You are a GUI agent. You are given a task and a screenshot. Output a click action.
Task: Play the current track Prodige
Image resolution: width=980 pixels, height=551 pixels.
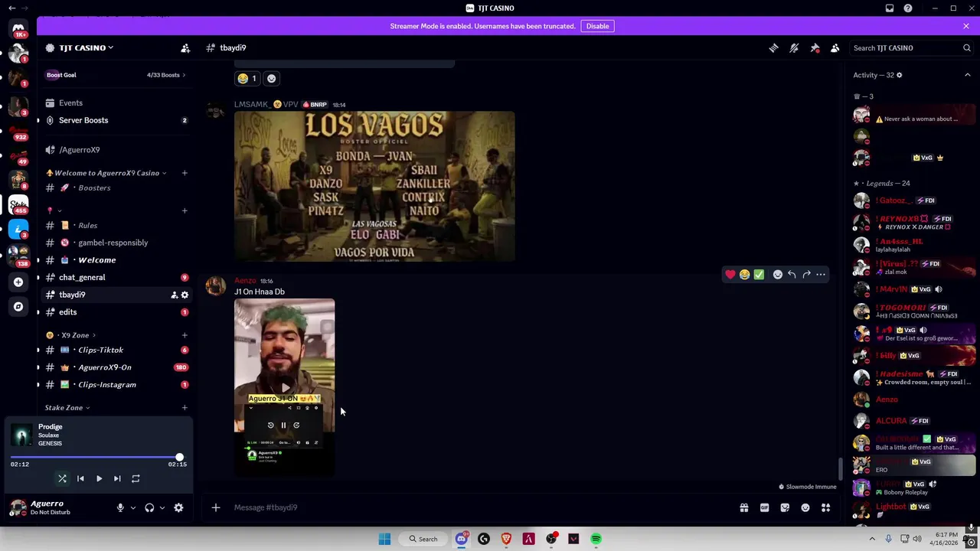coord(99,478)
